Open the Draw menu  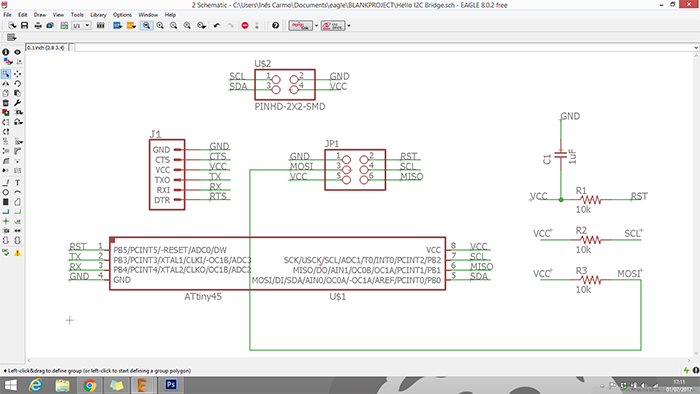(40, 15)
